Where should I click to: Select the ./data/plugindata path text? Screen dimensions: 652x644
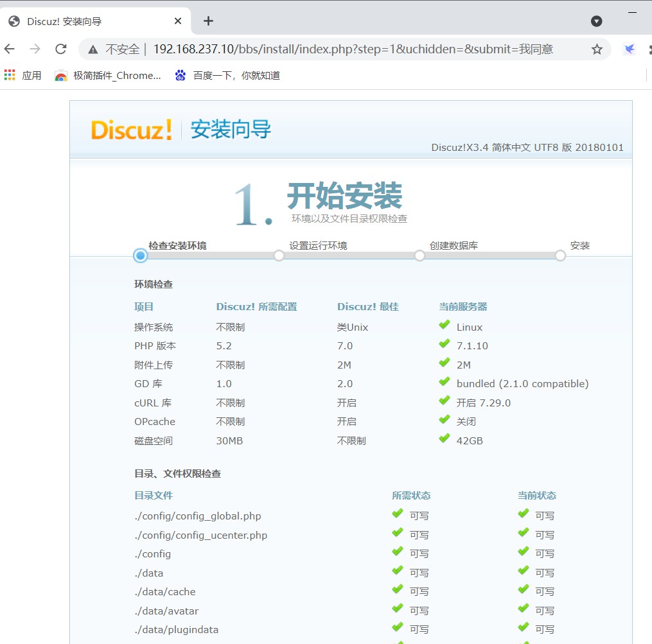tap(176, 629)
